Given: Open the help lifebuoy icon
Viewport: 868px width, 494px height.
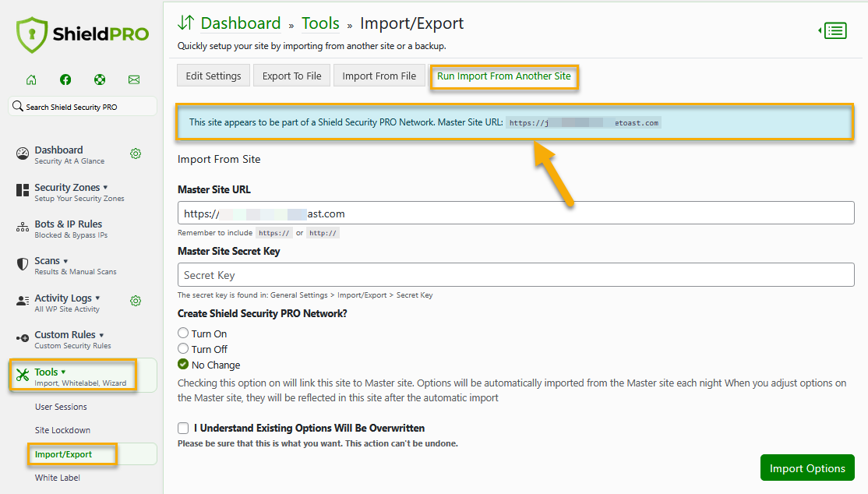Looking at the screenshot, I should (x=100, y=79).
